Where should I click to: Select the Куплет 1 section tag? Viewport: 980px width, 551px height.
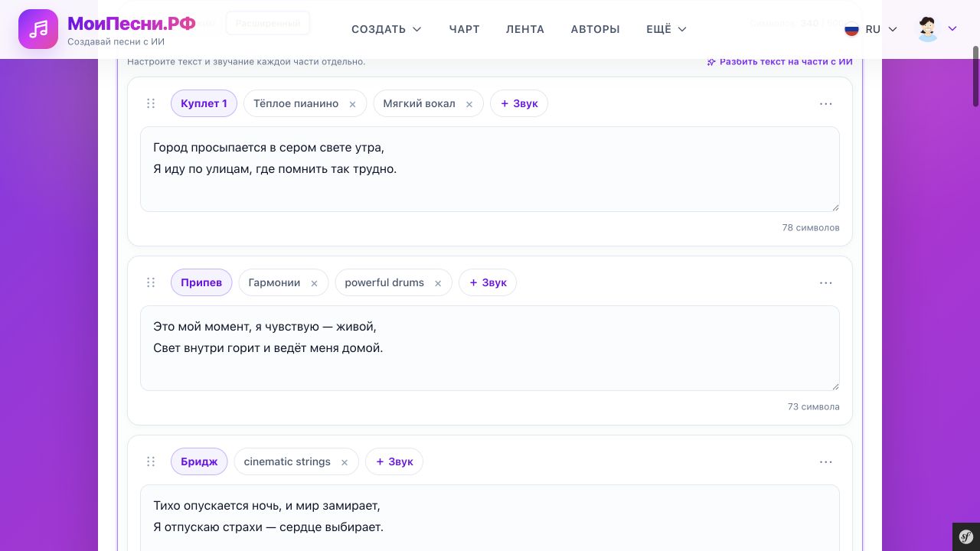204,103
